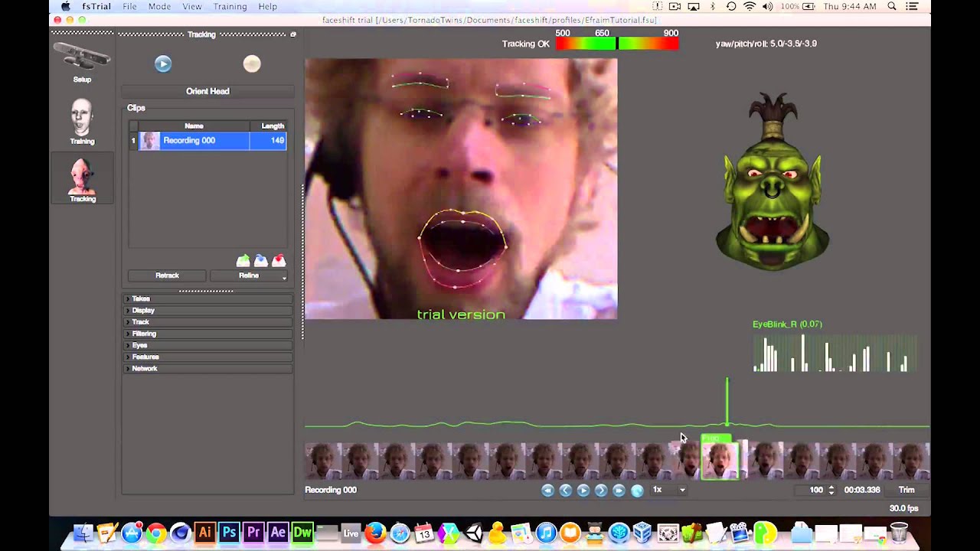
Task: Open the Help menu
Action: point(267,6)
